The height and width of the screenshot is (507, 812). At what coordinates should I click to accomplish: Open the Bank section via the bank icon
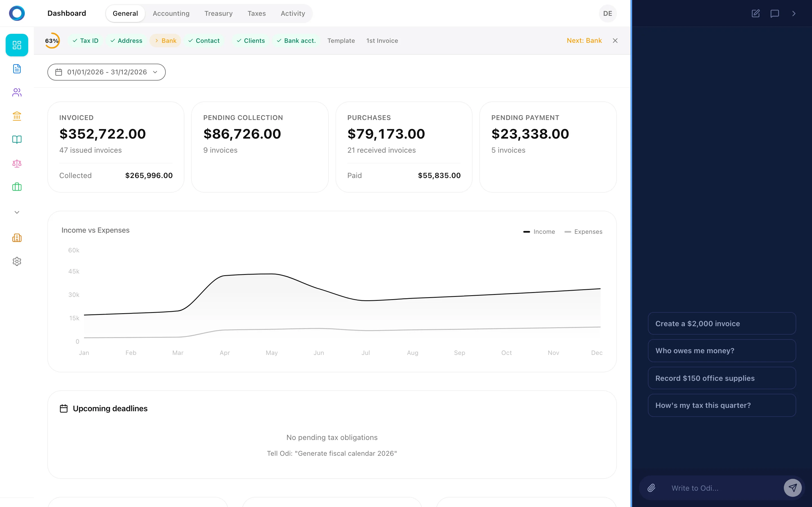[17, 116]
